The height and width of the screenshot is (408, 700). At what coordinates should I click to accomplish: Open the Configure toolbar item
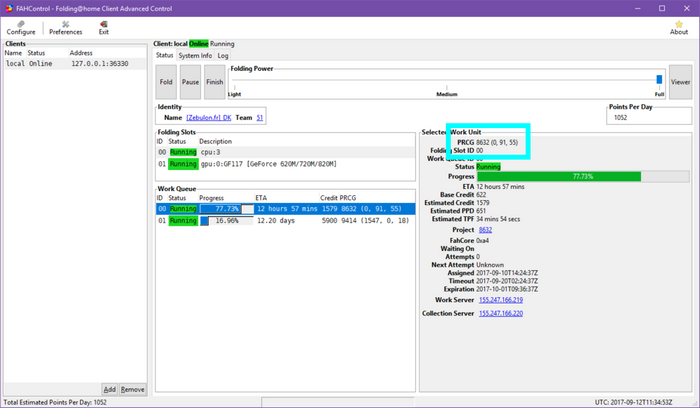[21, 28]
